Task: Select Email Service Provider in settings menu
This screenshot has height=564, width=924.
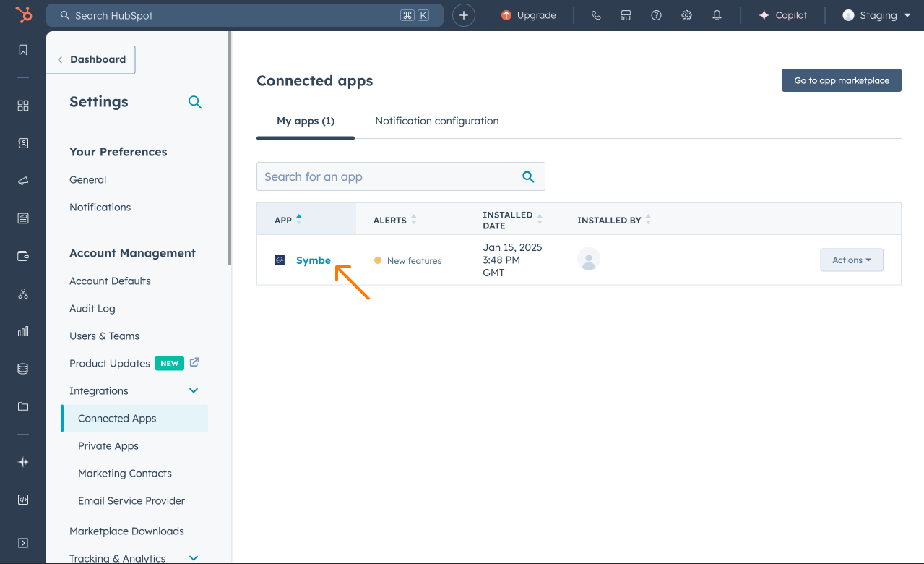Action: coord(131,501)
